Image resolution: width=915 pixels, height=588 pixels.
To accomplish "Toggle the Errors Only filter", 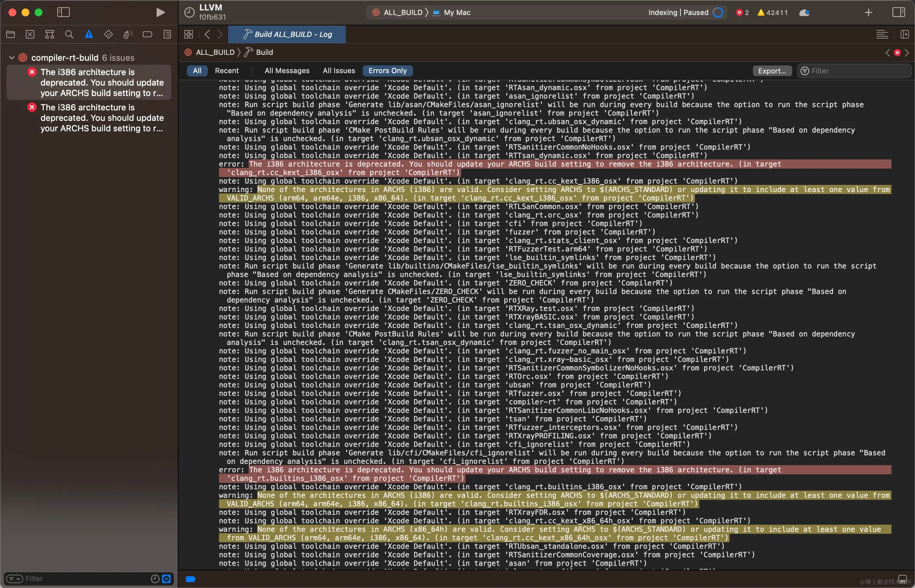I will (388, 71).
